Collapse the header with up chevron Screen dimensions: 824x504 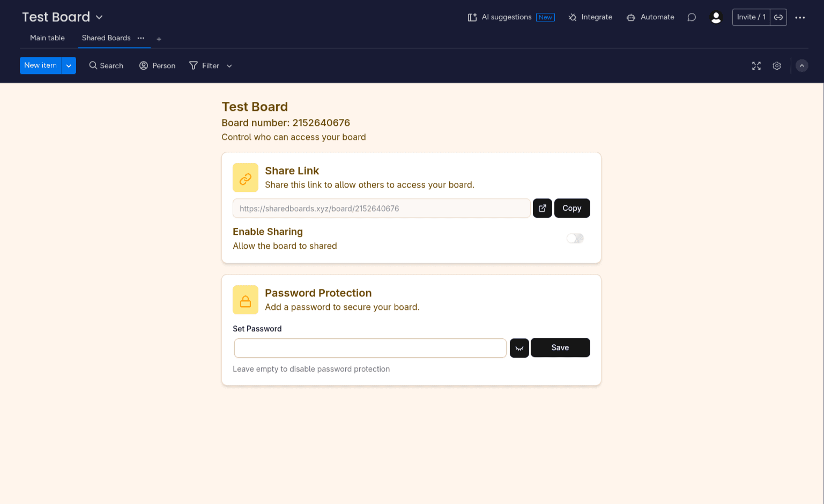802,65
